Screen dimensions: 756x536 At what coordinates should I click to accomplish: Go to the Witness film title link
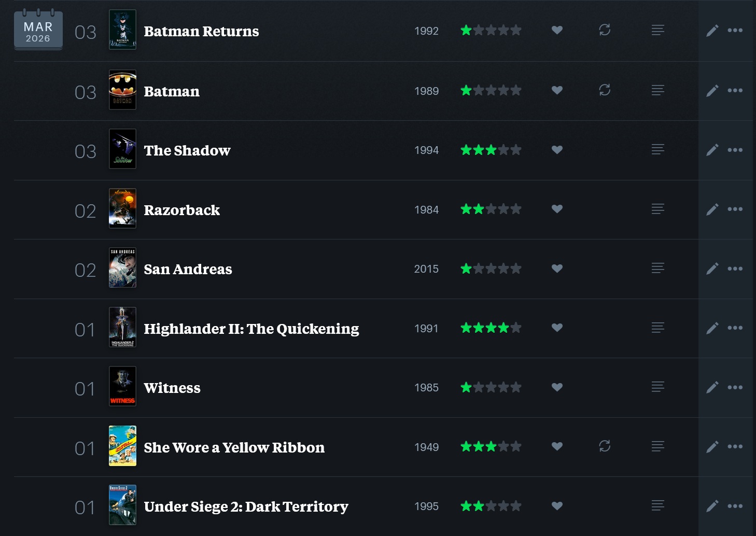point(172,388)
